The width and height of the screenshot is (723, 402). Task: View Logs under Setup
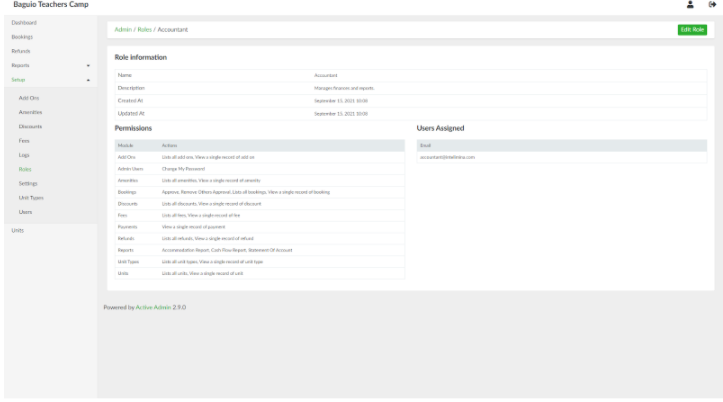pyautogui.click(x=24, y=155)
